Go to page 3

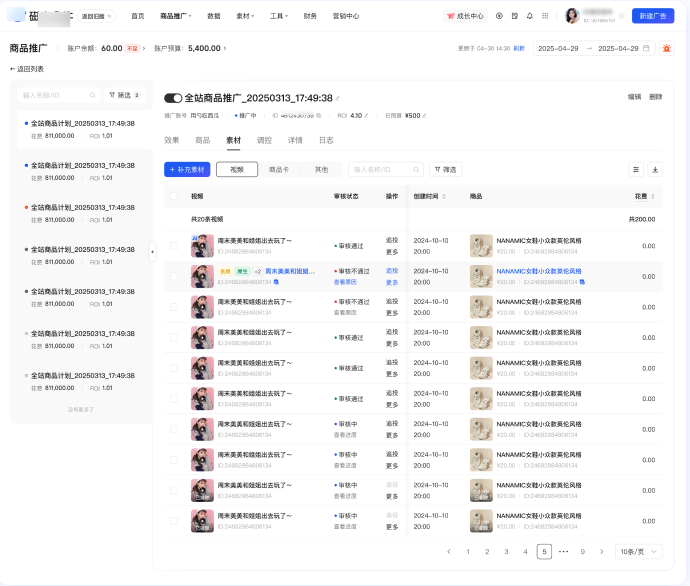click(506, 552)
